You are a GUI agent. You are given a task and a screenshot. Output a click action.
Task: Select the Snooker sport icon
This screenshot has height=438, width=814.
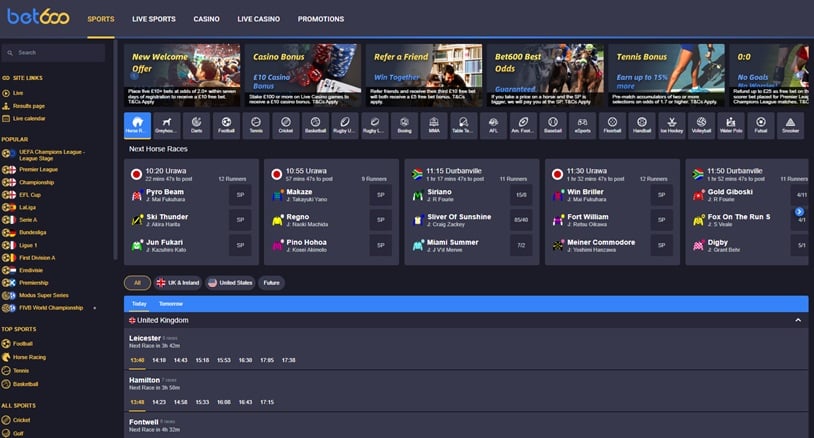coord(790,125)
